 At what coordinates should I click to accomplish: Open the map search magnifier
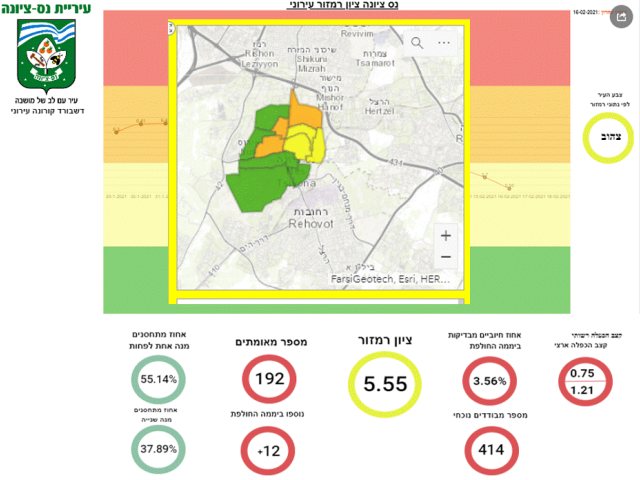pyautogui.click(x=417, y=42)
